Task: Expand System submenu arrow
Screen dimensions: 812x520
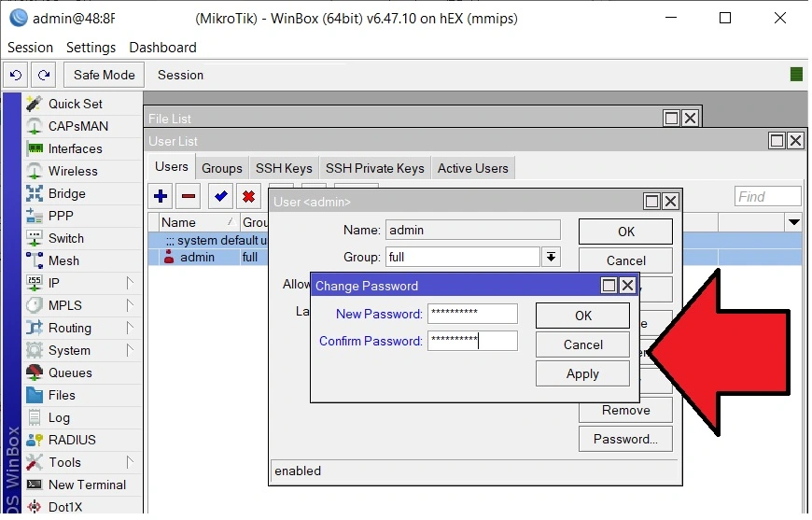Action: 130,351
